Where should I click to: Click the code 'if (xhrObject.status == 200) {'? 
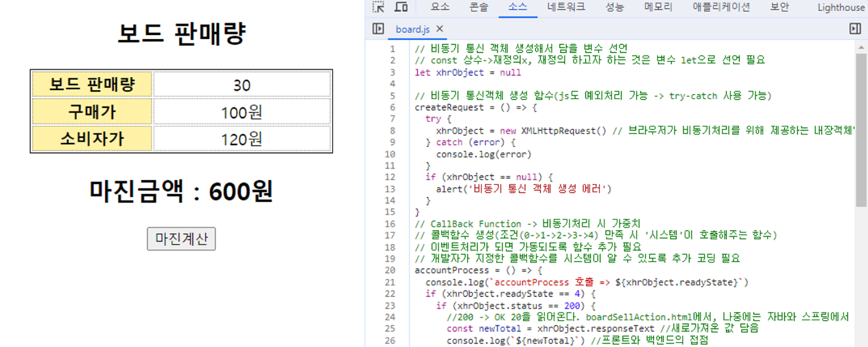pos(516,306)
